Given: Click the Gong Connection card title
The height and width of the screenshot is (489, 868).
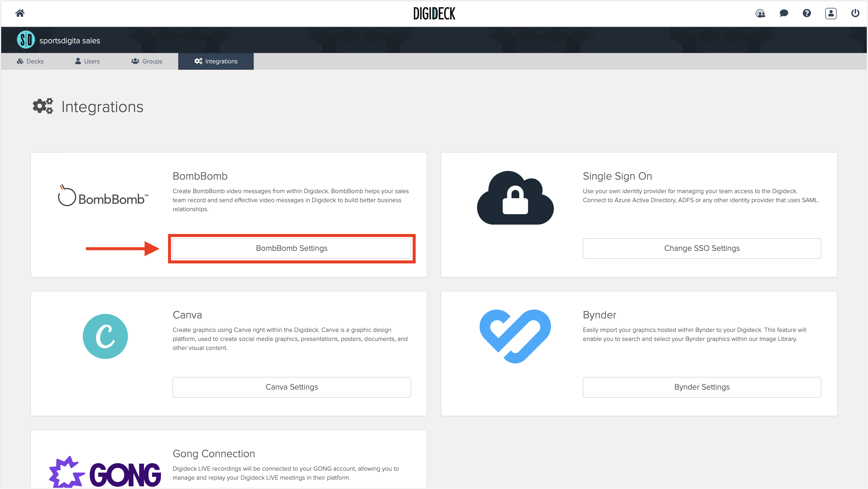Looking at the screenshot, I should 214,454.
